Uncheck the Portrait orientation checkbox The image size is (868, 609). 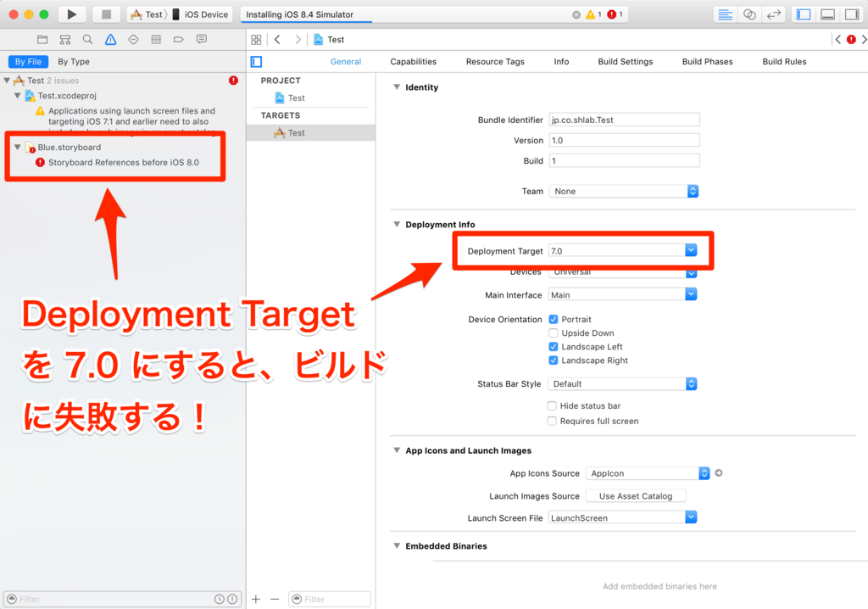553,319
